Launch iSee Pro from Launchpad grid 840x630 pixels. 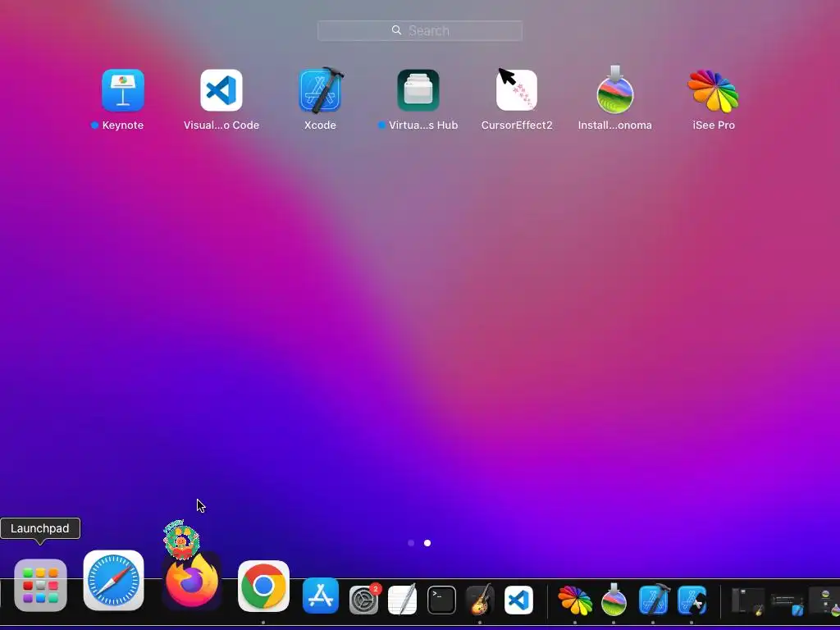[x=713, y=91]
